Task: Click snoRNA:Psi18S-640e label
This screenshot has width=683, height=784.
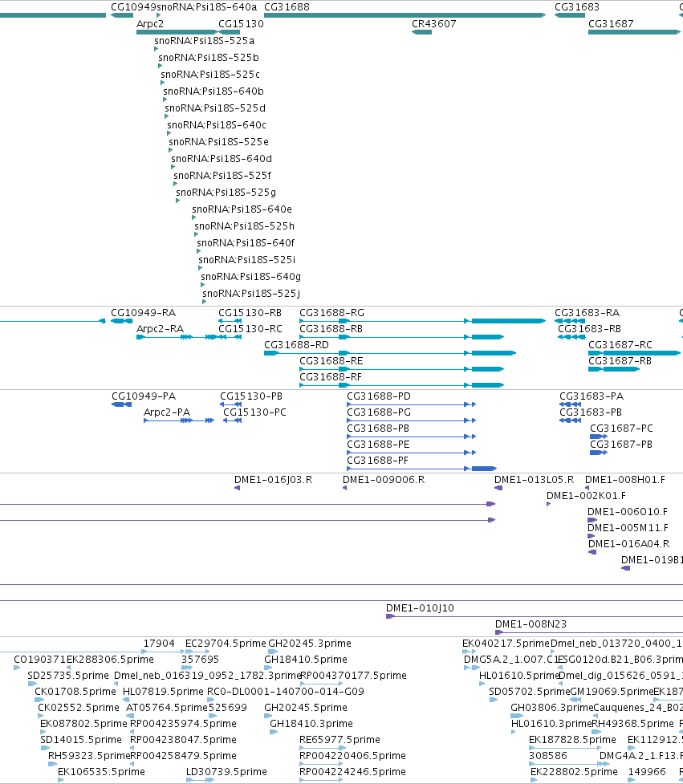Action: point(242,209)
